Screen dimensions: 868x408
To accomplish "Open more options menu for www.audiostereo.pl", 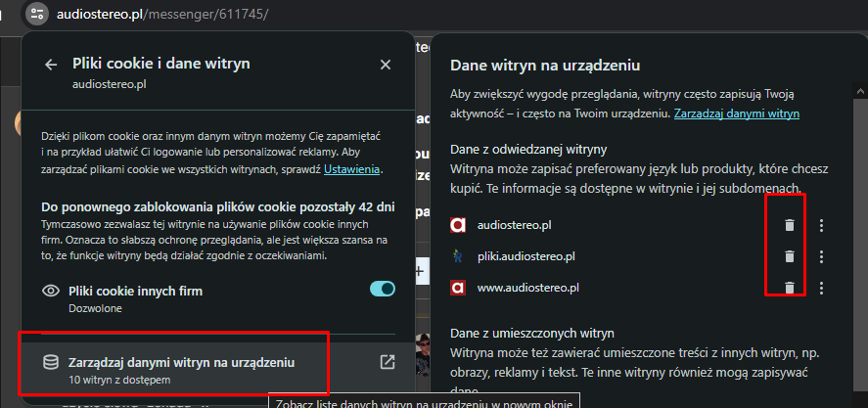I will click(x=821, y=288).
